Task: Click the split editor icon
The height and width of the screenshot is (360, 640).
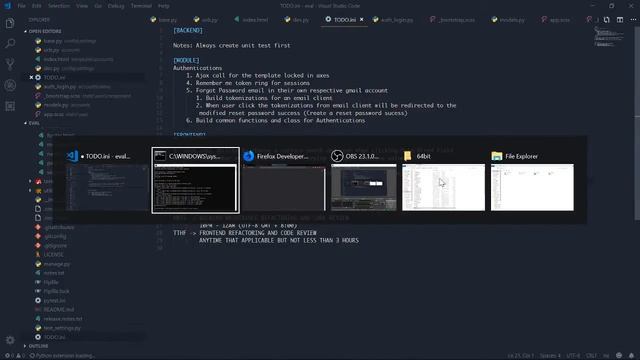Action: click(x=620, y=20)
